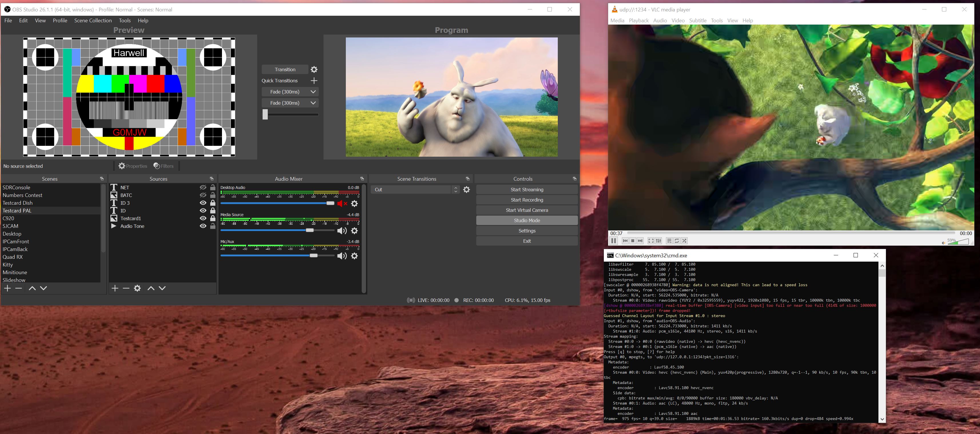980x434 pixels.
Task: Toggle VLC playlist icon
Action: pos(669,241)
